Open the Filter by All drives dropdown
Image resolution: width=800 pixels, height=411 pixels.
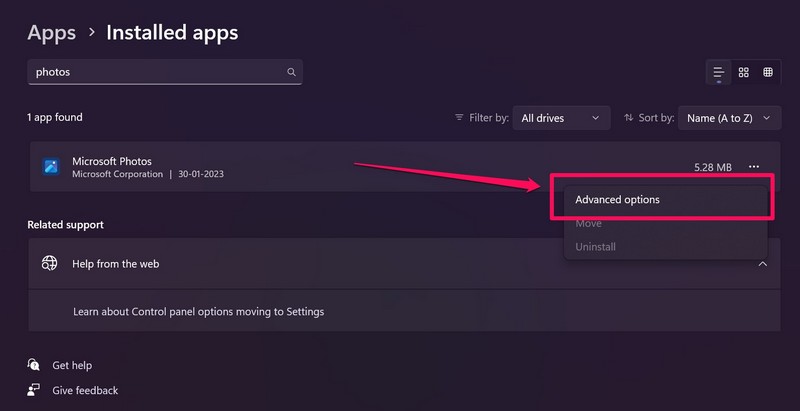click(560, 118)
